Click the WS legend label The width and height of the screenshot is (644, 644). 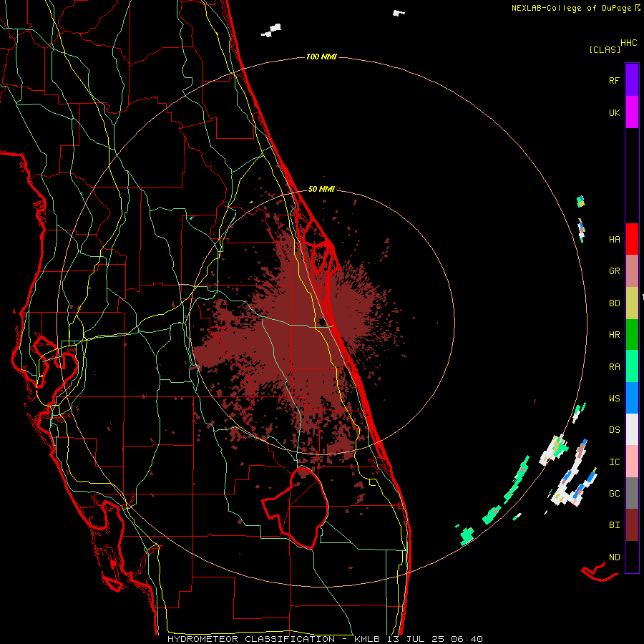click(x=614, y=399)
